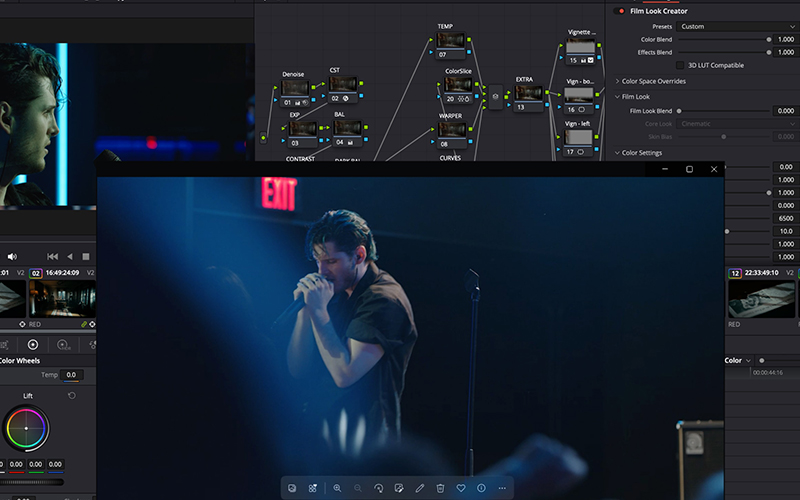Click the stop playback button
Image resolution: width=800 pixels, height=500 pixels.
[x=87, y=257]
